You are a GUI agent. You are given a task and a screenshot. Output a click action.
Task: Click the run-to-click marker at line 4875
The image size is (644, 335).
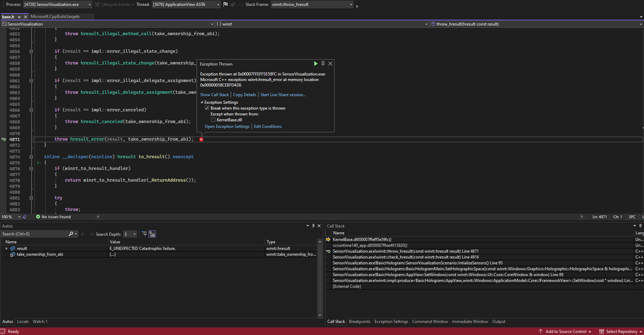click(39, 163)
